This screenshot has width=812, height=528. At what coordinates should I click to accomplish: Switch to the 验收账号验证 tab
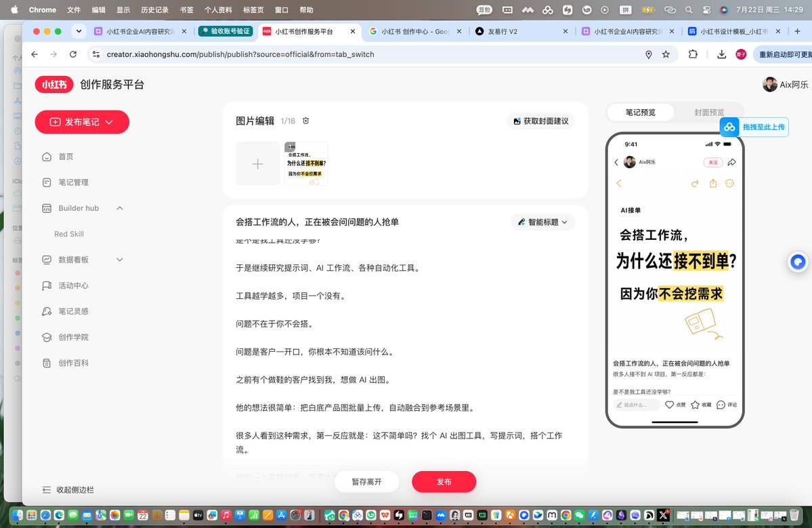(x=226, y=32)
